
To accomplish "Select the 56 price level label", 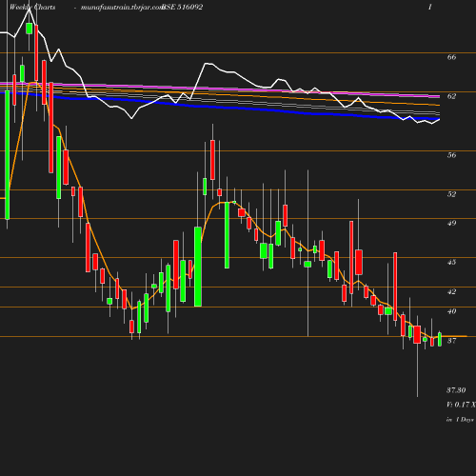I will pyautogui.click(x=451, y=155).
